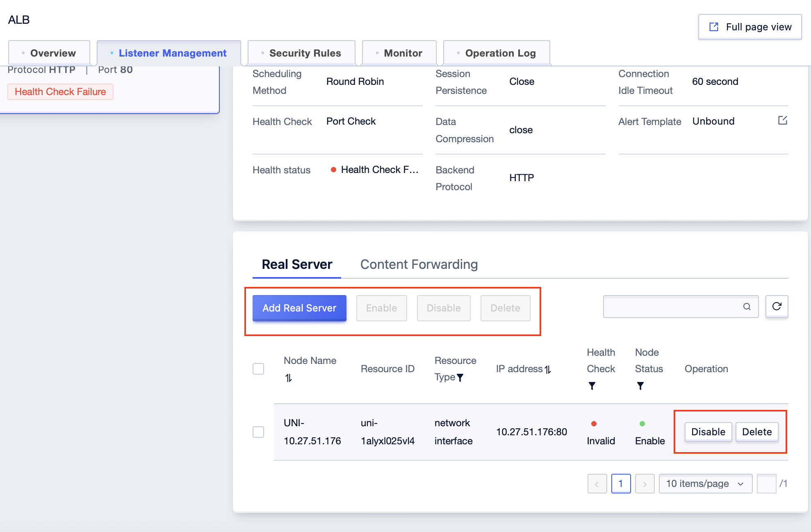This screenshot has height=532, width=811.
Task: Sort by Node Name arrows
Action: click(x=289, y=378)
